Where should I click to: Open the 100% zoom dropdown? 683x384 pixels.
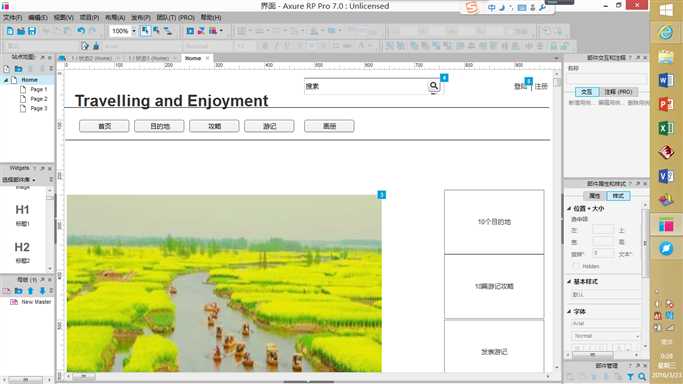click(x=134, y=31)
